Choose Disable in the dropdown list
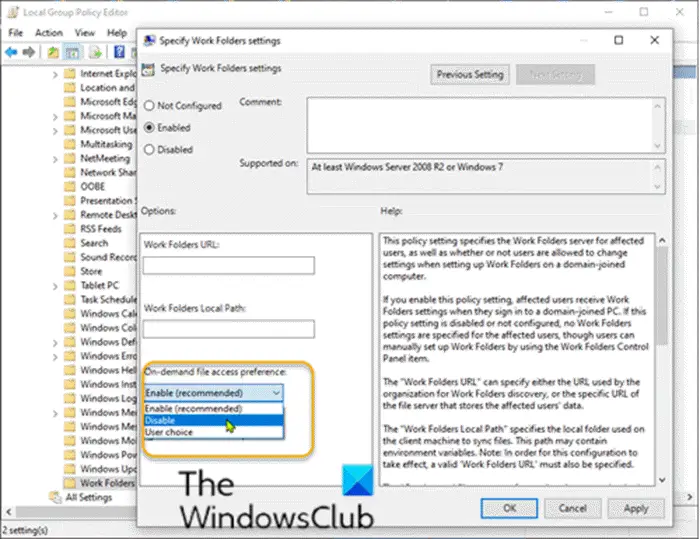This screenshot has width=700, height=539. (214, 420)
